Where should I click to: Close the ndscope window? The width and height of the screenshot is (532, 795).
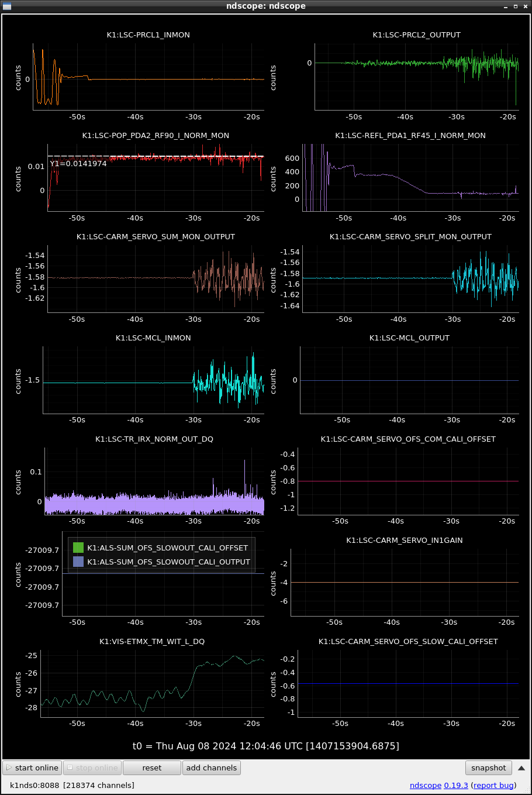[x=524, y=6]
